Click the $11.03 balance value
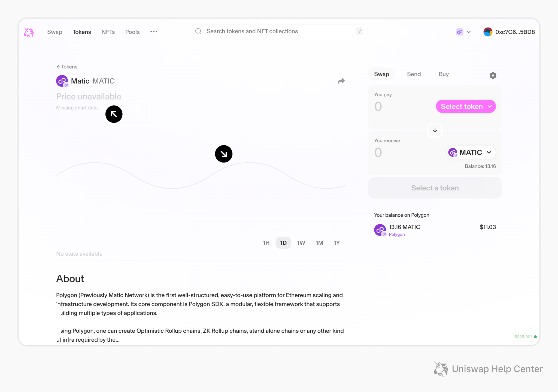The image size is (558, 392). (488, 227)
